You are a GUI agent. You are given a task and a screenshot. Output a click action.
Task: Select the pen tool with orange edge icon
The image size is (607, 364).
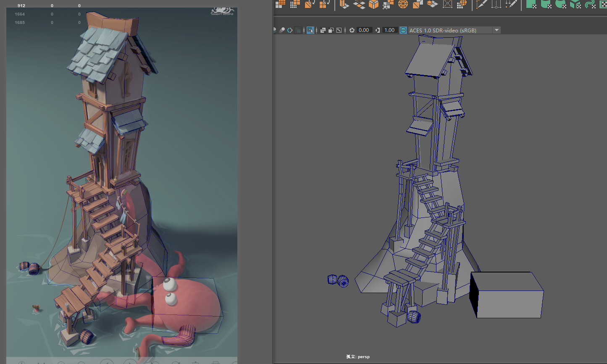481,4
